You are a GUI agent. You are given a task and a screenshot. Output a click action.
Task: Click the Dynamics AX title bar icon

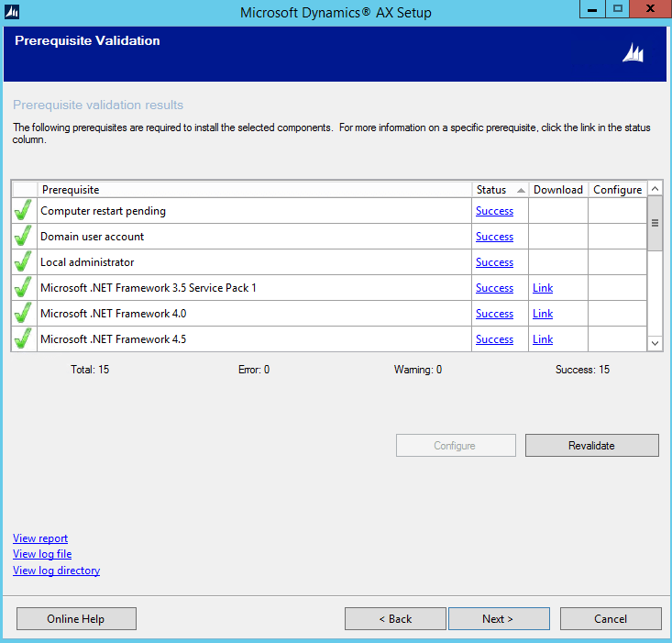(12, 12)
